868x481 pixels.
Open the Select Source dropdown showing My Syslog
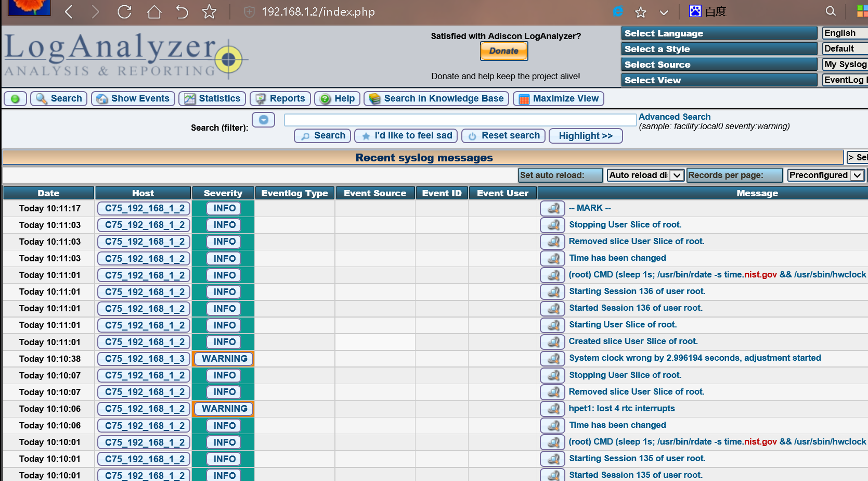coord(845,64)
